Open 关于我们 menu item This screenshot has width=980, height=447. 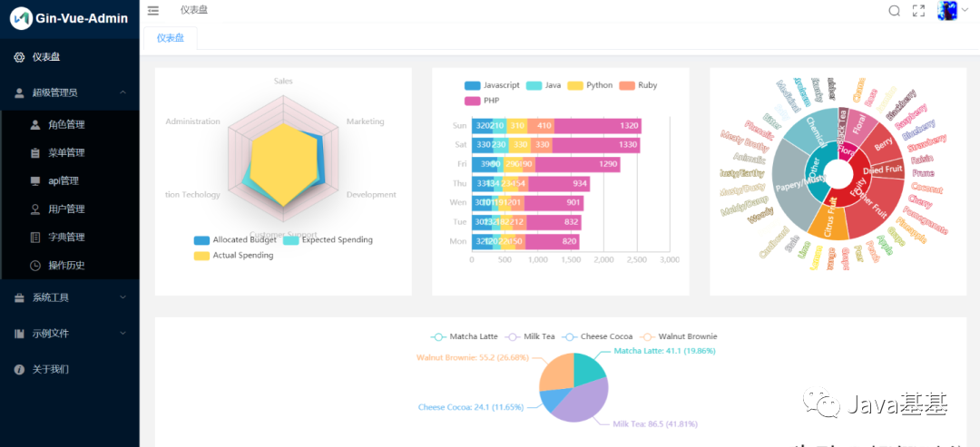pyautogui.click(x=69, y=370)
